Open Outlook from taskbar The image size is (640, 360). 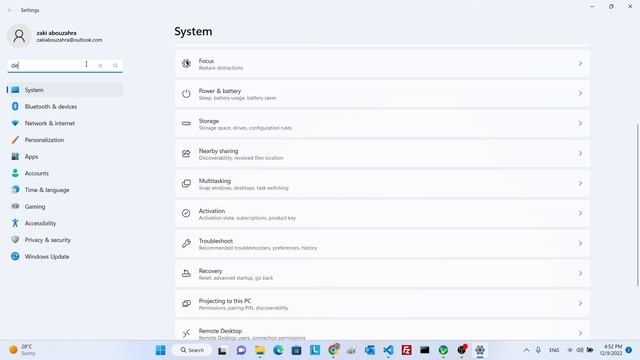click(370, 350)
